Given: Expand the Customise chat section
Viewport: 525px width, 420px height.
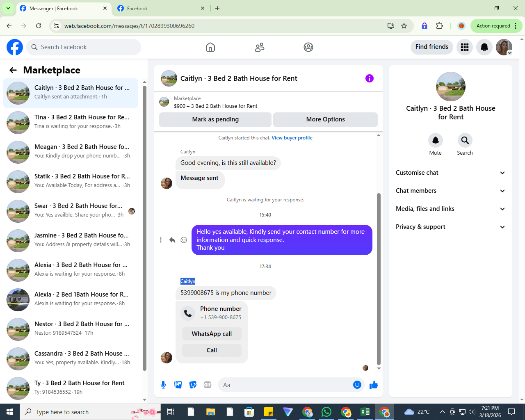Looking at the screenshot, I should coord(451,173).
